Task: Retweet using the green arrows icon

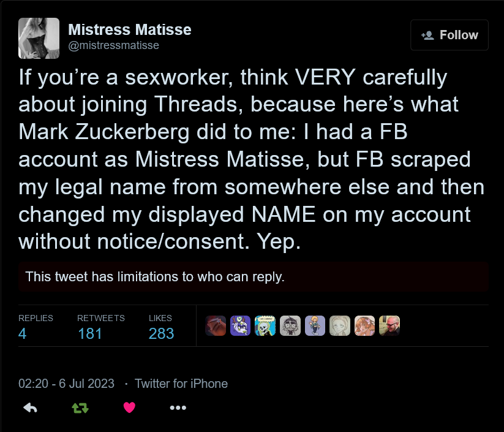Action: [80, 407]
